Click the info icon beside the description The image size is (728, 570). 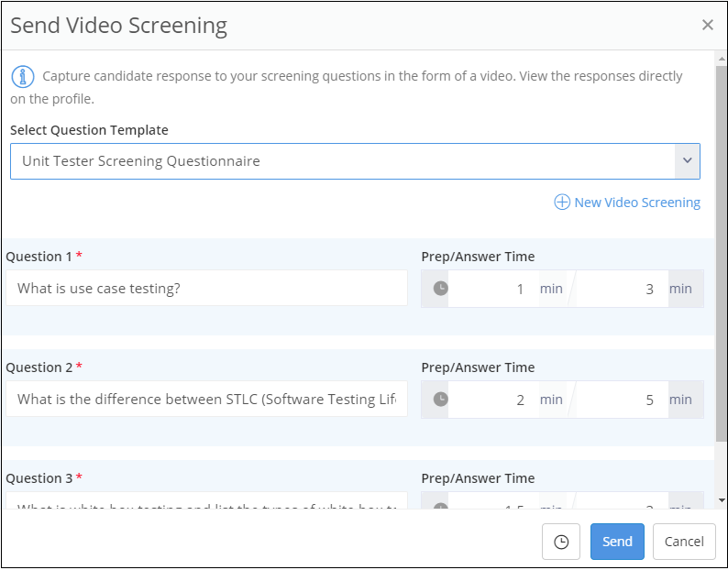tap(23, 76)
